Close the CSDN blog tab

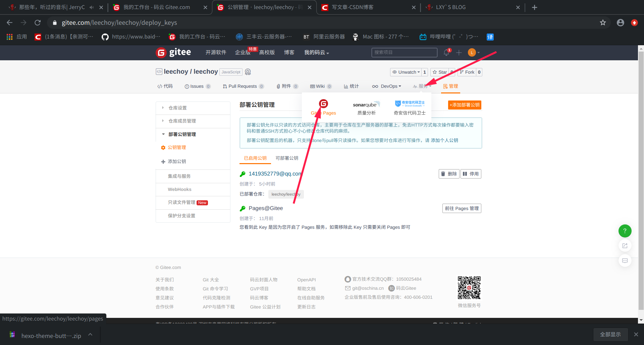point(414,7)
